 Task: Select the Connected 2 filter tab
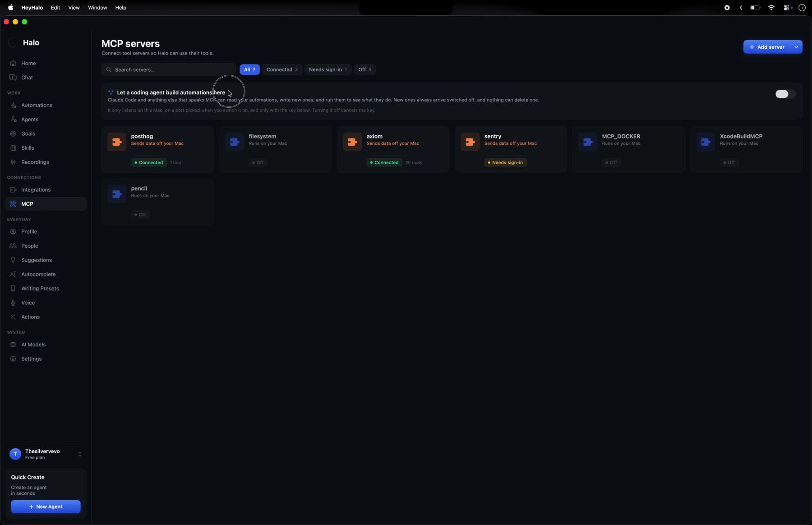pos(282,69)
